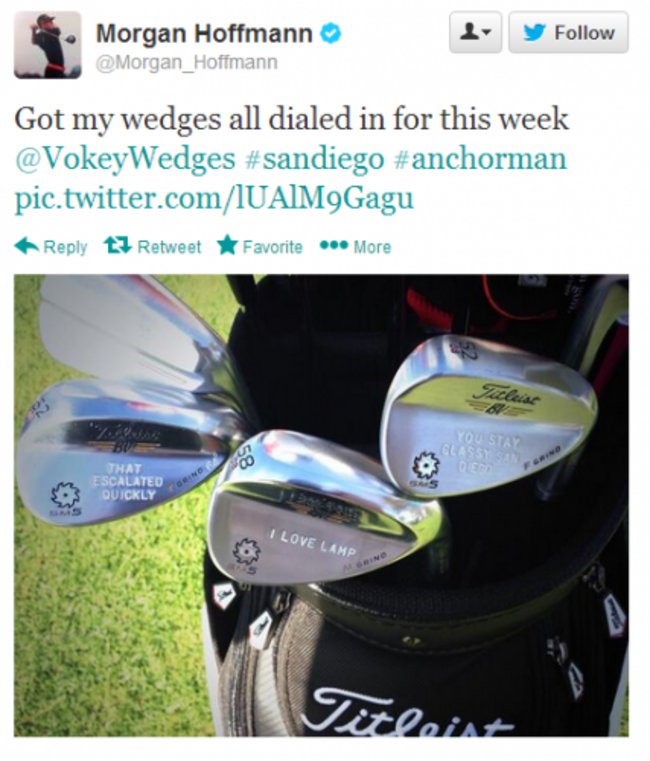Open the Morgan Hoffmann display name link
This screenshot has width=650, height=761.
coord(204,33)
